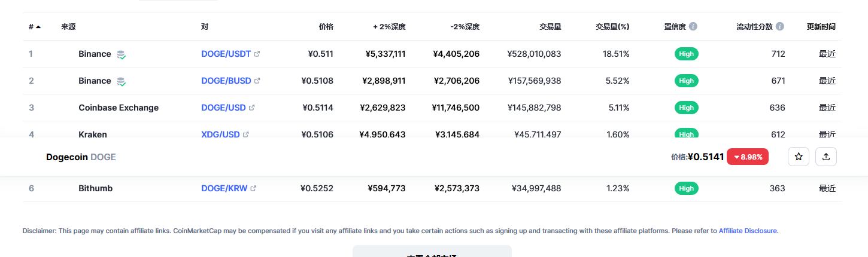868x257 pixels.
Task: Click info icon next to 置信度 header
Action: click(x=693, y=27)
